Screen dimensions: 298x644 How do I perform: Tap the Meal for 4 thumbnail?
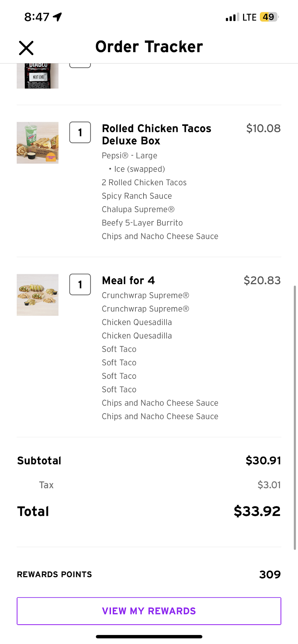[x=38, y=295]
